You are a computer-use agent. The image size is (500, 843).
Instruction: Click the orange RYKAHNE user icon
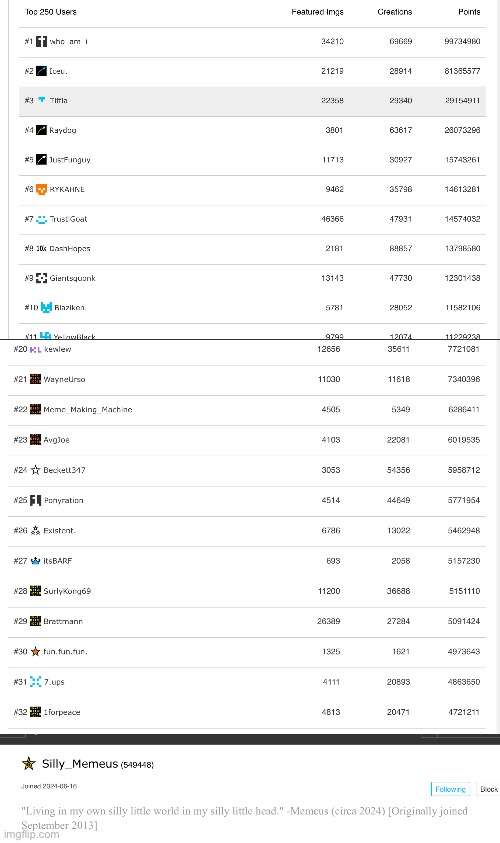pyautogui.click(x=41, y=189)
